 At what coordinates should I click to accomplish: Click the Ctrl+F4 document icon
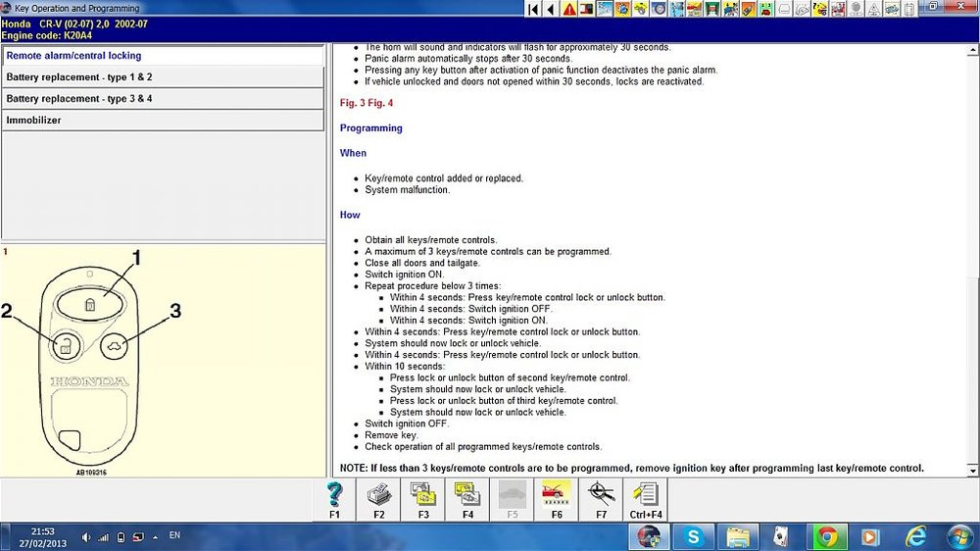pos(646,499)
